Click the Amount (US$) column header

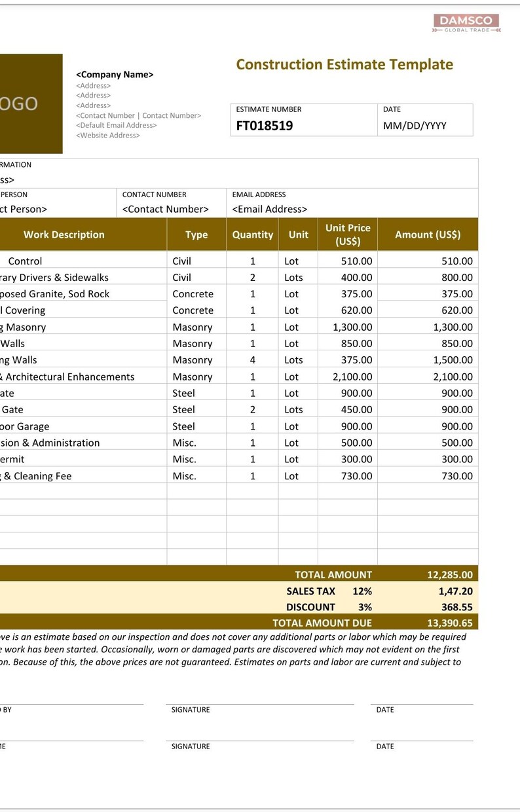(428, 234)
